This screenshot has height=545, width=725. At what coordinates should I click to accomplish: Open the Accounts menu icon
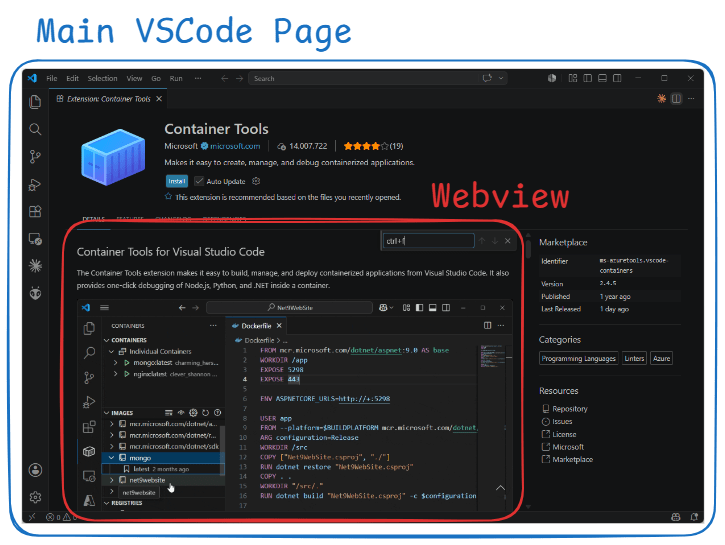[x=35, y=470]
